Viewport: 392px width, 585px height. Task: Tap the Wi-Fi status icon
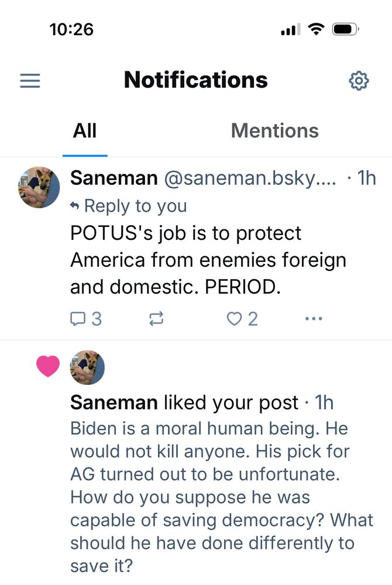tap(316, 29)
